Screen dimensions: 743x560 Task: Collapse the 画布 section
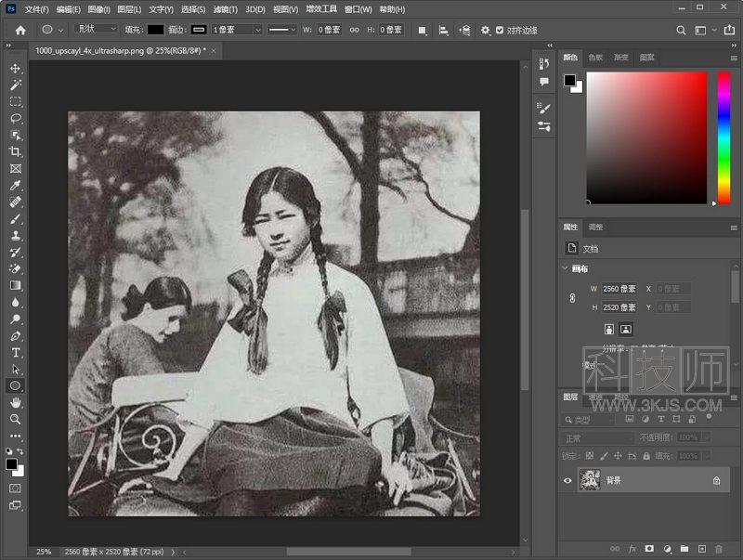pos(565,268)
